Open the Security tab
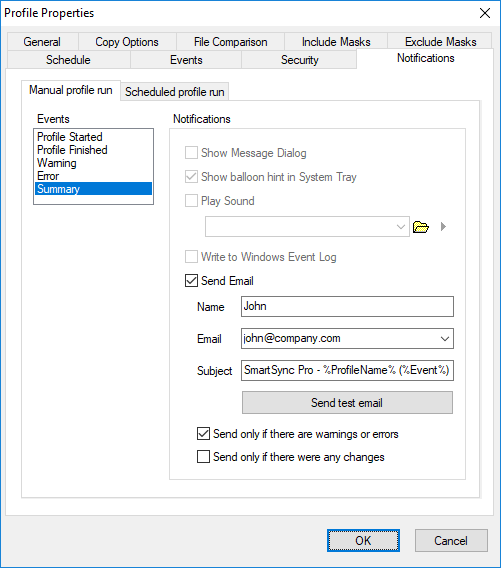501x568 pixels. click(x=300, y=60)
